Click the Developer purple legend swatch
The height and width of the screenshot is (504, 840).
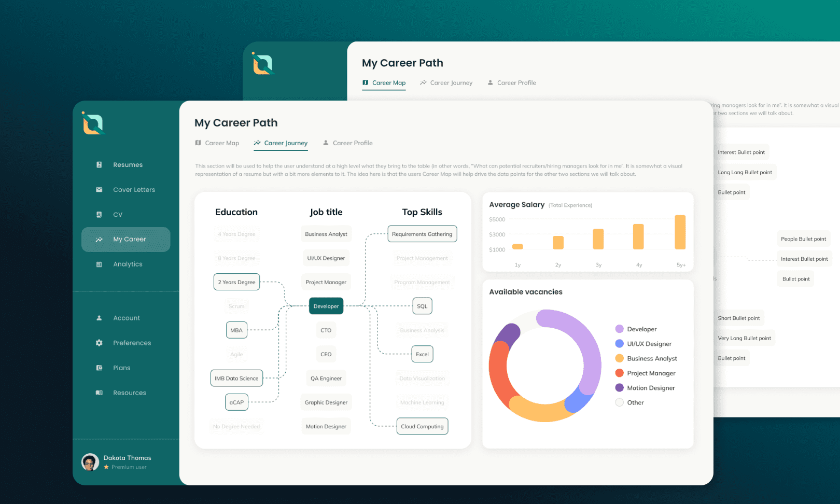point(619,329)
